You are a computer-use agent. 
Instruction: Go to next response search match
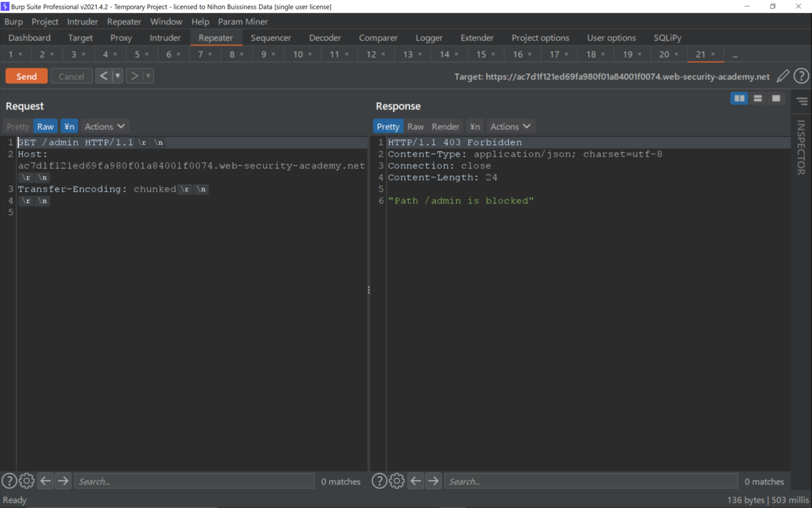434,481
